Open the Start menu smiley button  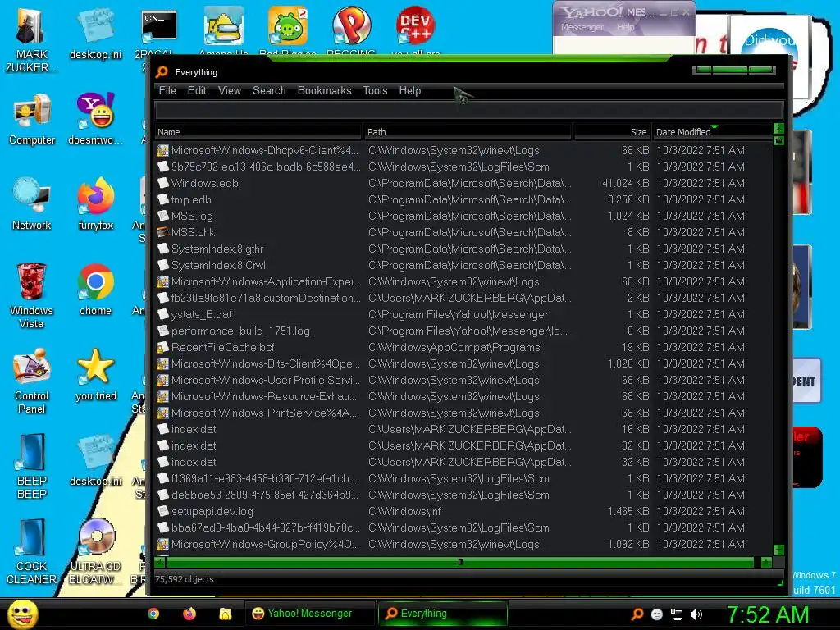point(22,614)
